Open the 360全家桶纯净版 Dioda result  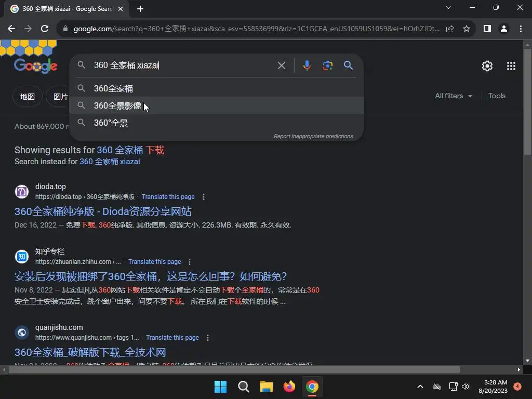(x=103, y=211)
